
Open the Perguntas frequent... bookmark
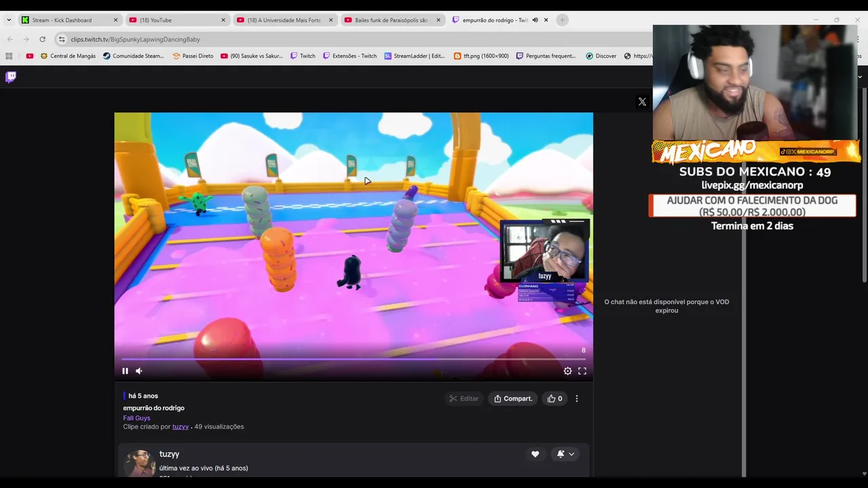(546, 56)
